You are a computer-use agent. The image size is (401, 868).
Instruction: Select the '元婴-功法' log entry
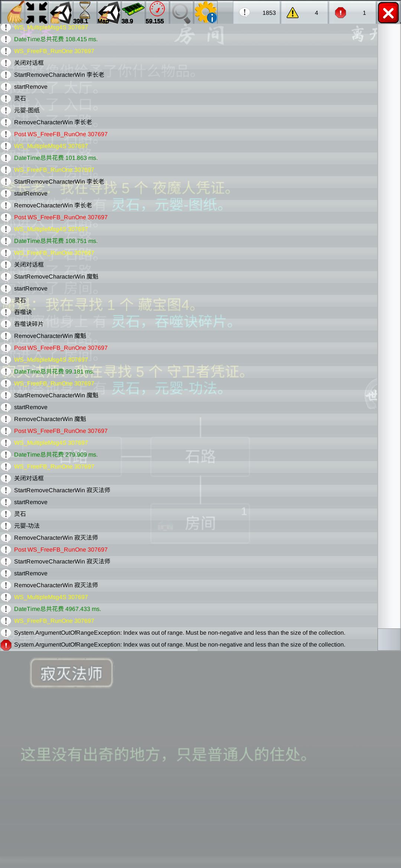tap(189, 526)
